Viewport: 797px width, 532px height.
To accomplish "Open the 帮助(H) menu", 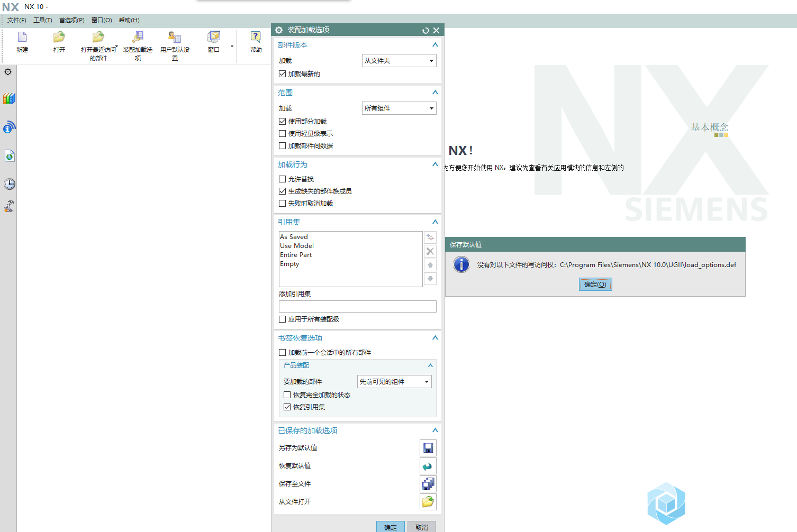I will pos(129,21).
